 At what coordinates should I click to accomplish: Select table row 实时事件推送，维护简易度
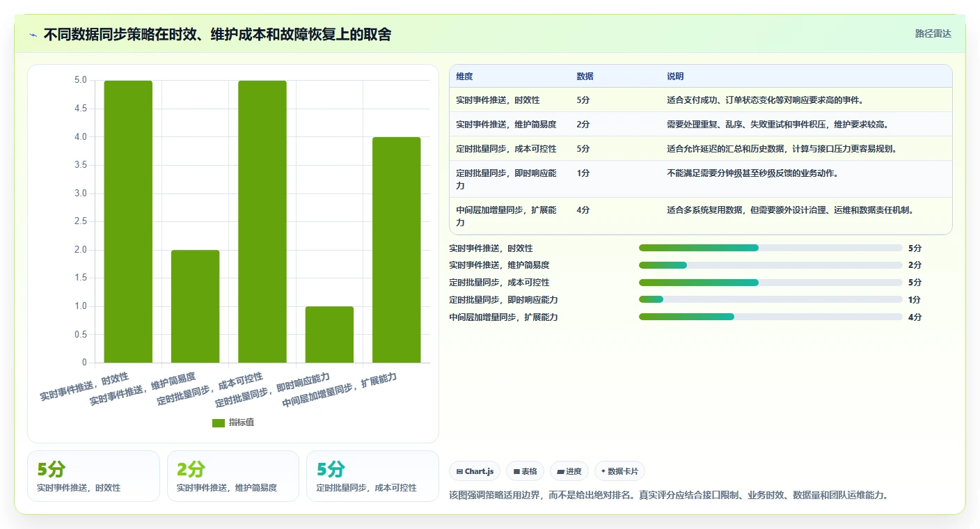701,125
